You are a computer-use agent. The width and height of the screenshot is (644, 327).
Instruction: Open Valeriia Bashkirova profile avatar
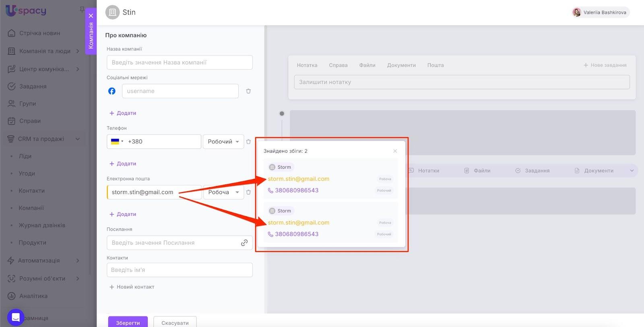click(x=577, y=12)
